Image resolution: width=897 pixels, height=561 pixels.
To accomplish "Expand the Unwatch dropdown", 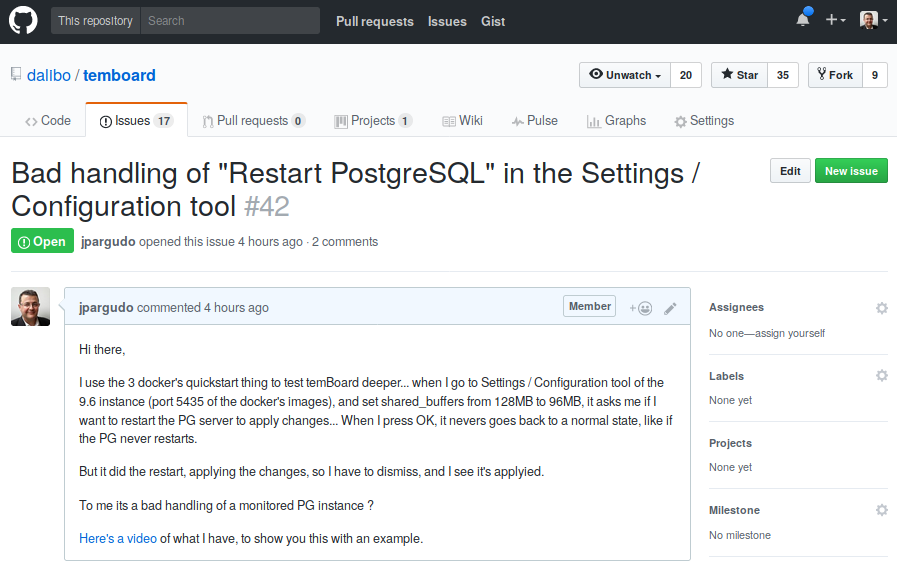I will [625, 75].
